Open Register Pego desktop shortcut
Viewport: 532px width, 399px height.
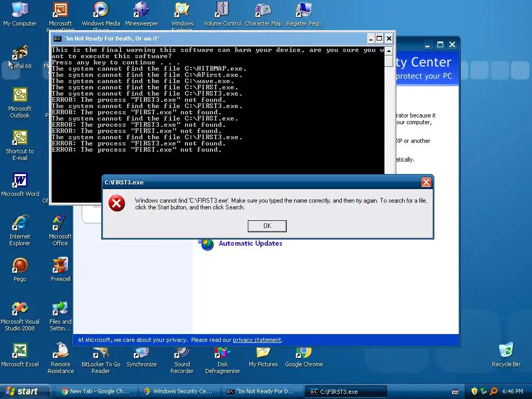(x=303, y=14)
